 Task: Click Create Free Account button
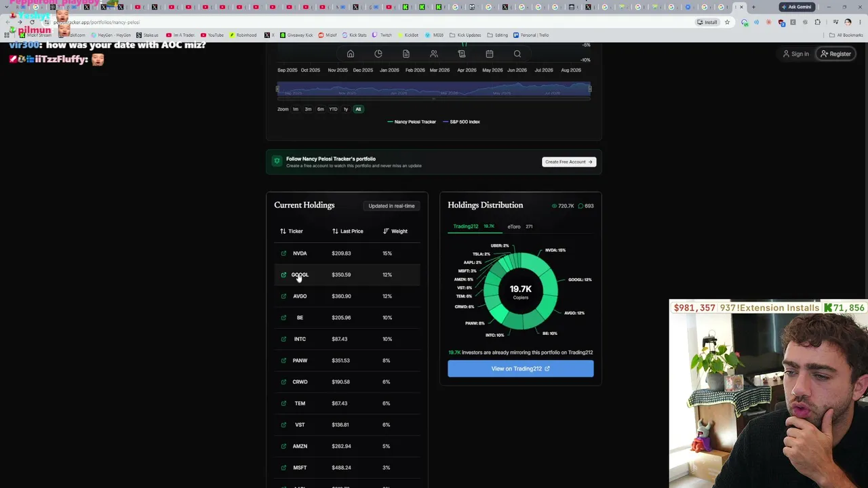click(x=569, y=162)
